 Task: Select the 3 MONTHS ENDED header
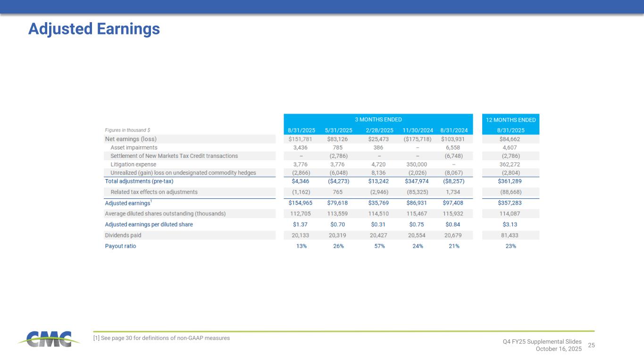pyautogui.click(x=378, y=120)
